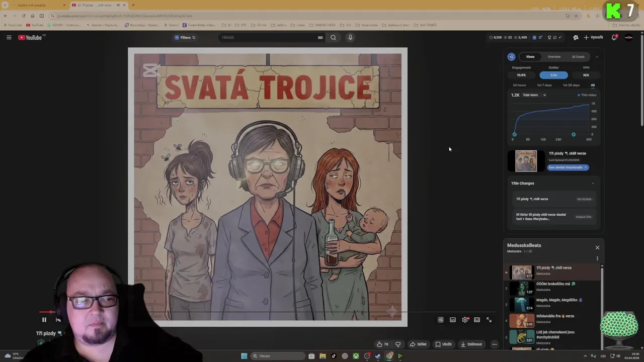Click the second edit marker on the chart
644x362 pixels.
coord(574,134)
